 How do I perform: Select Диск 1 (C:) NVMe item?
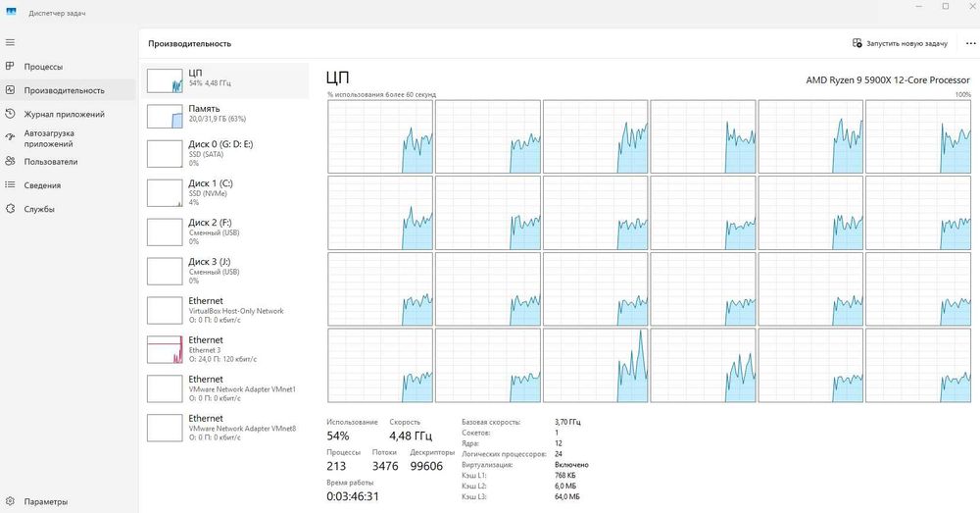point(226,192)
